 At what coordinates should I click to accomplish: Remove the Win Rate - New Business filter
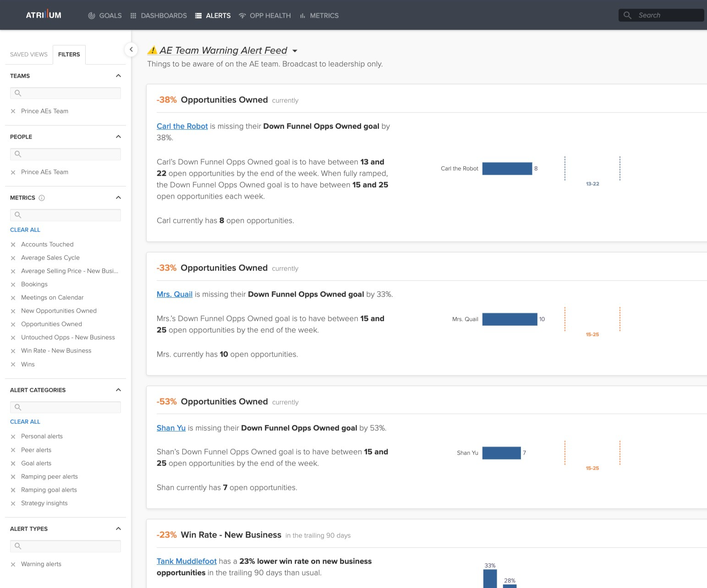pos(13,351)
